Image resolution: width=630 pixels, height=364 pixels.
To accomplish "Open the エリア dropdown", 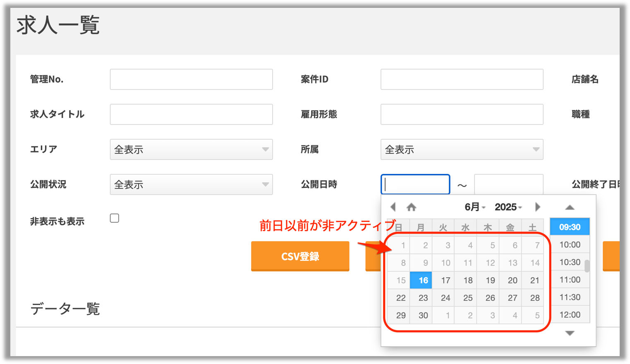I will [191, 150].
